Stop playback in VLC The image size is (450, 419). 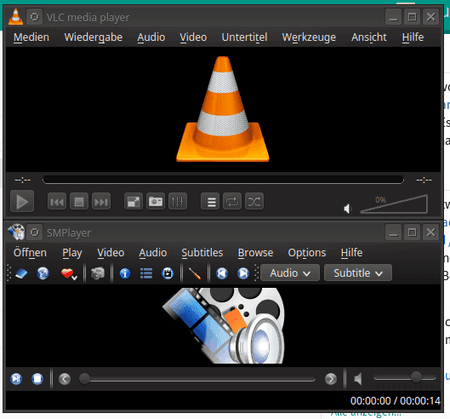tap(79, 202)
